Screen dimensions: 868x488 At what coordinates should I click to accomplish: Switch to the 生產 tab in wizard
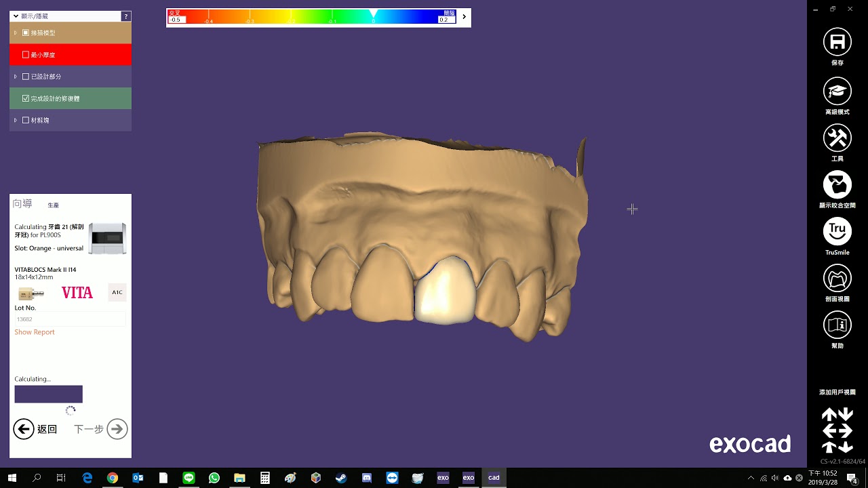point(53,205)
